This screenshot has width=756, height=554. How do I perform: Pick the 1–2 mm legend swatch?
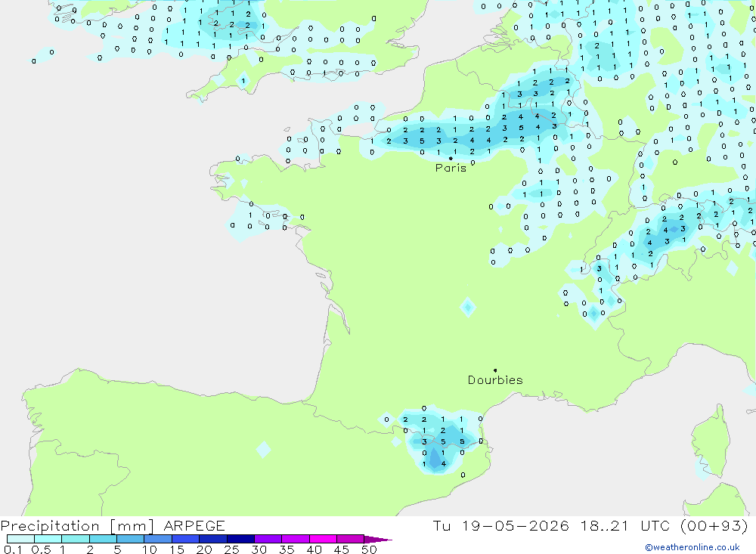(x=76, y=539)
